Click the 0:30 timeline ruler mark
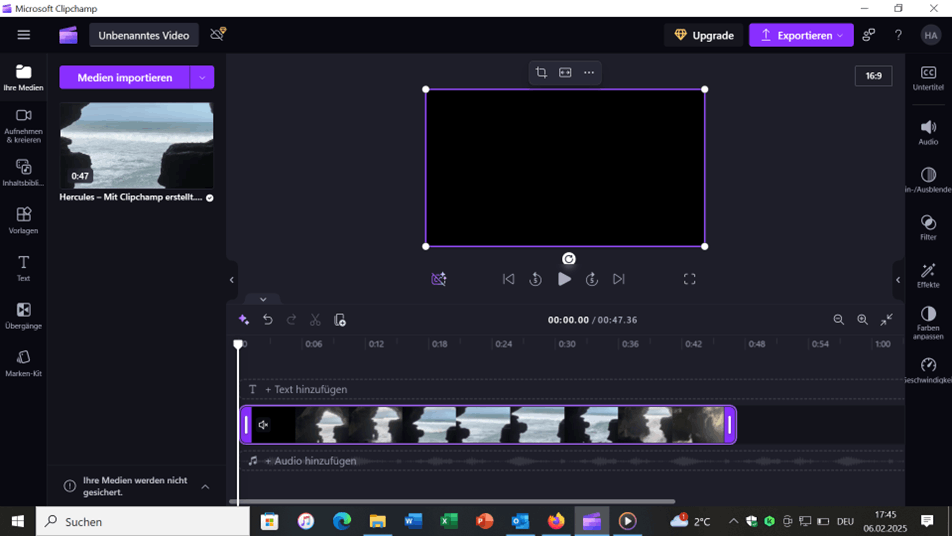 (x=566, y=344)
